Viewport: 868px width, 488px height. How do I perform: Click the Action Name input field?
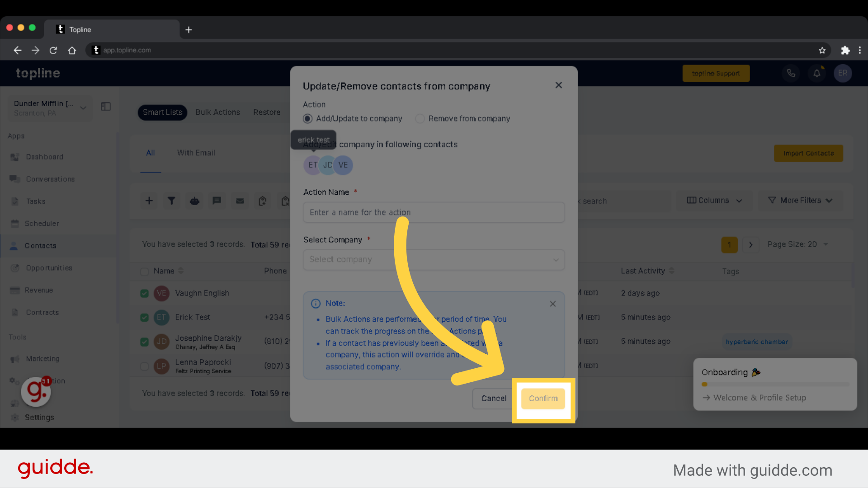click(434, 212)
